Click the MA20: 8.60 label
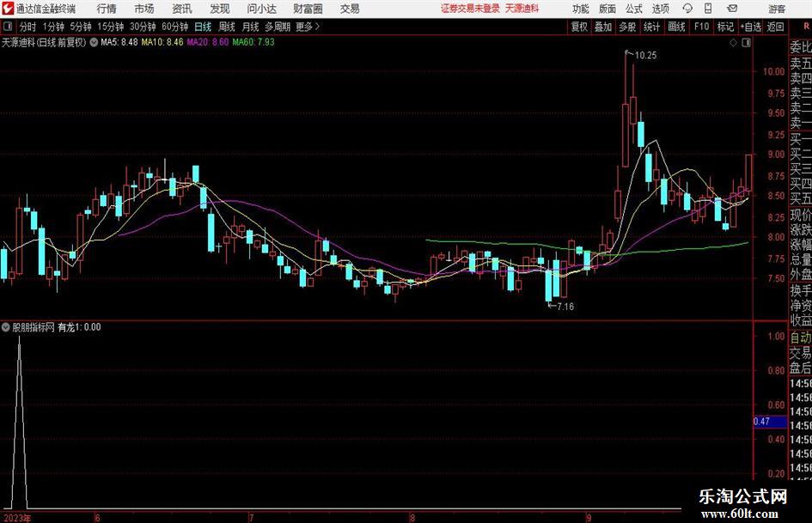This screenshot has width=812, height=523. (x=208, y=42)
